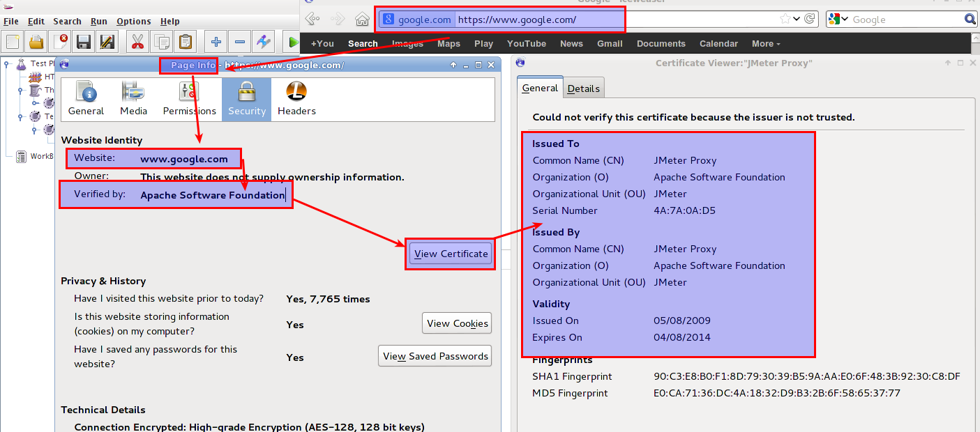The image size is (980, 432).
Task: Click the JMeter New test plan icon
Action: click(13, 42)
